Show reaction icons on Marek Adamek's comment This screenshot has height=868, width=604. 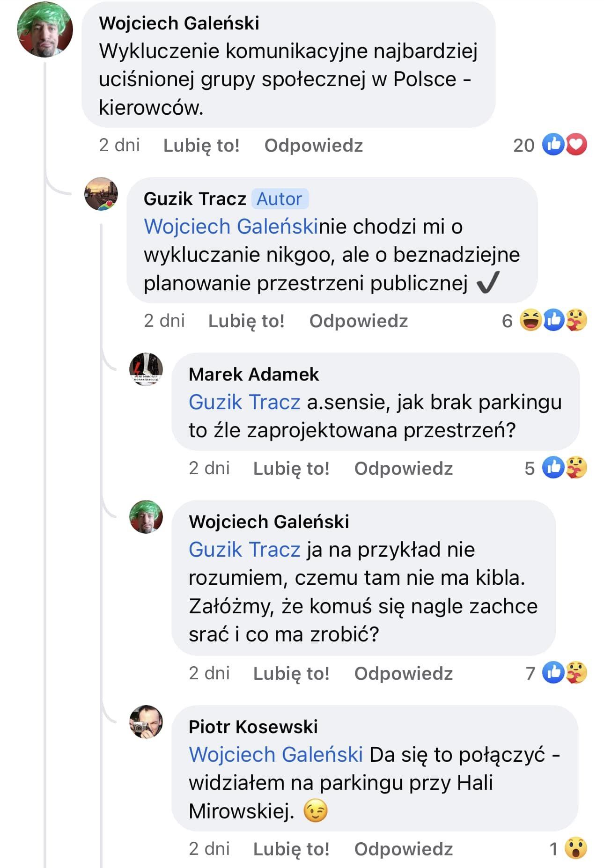click(564, 468)
